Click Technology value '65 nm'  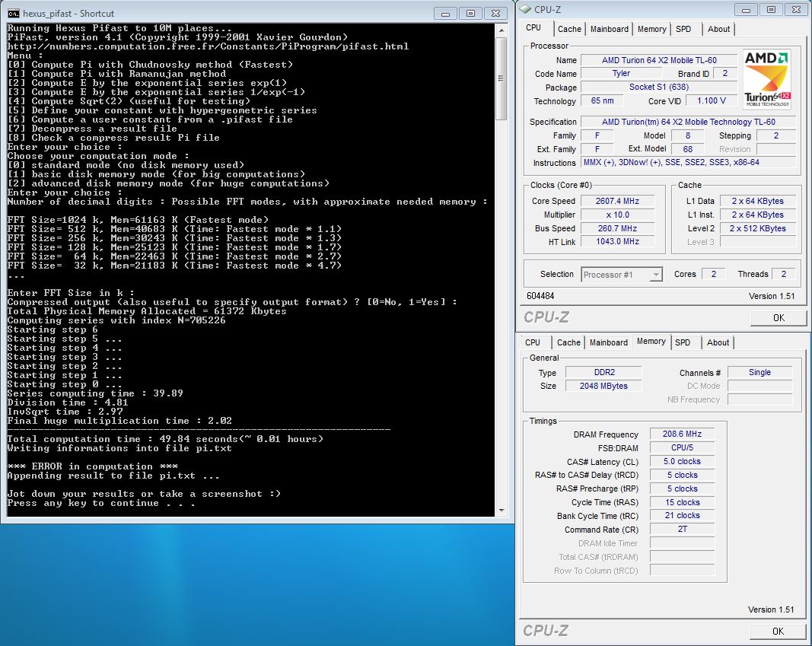(602, 100)
